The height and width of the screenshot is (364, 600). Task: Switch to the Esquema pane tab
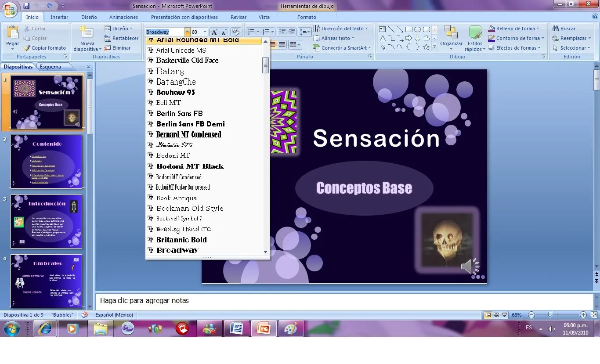pos(51,67)
